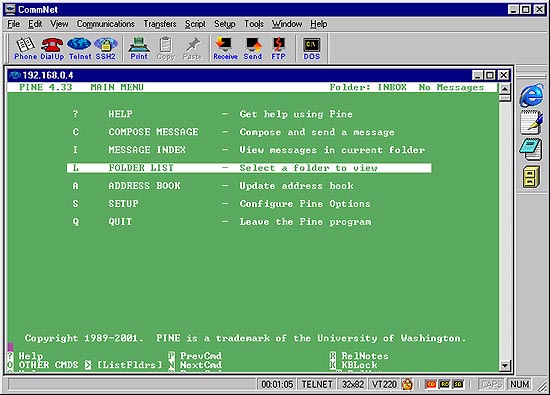Click the lock icon in status bar
The height and width of the screenshot is (395, 550).
(407, 384)
